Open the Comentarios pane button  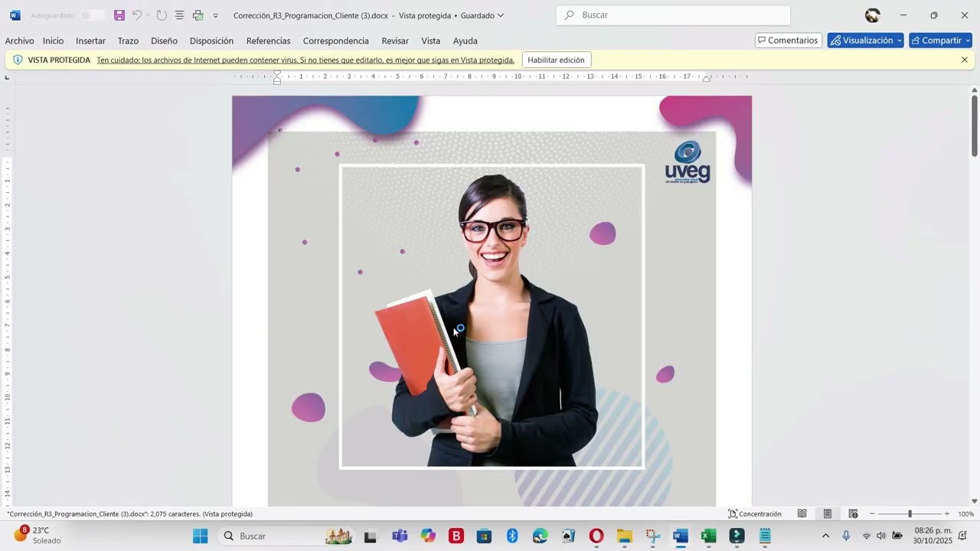[x=789, y=41]
